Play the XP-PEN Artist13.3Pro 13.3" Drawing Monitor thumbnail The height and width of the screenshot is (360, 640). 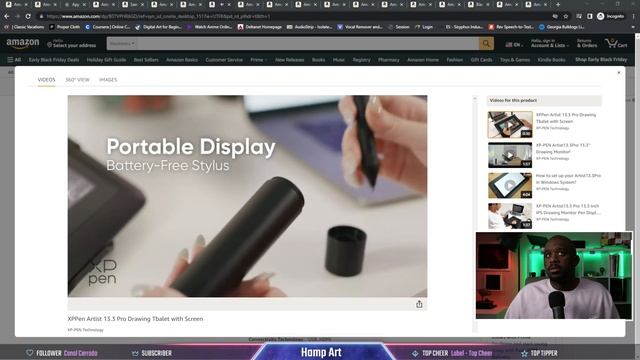pyautogui.click(x=510, y=155)
